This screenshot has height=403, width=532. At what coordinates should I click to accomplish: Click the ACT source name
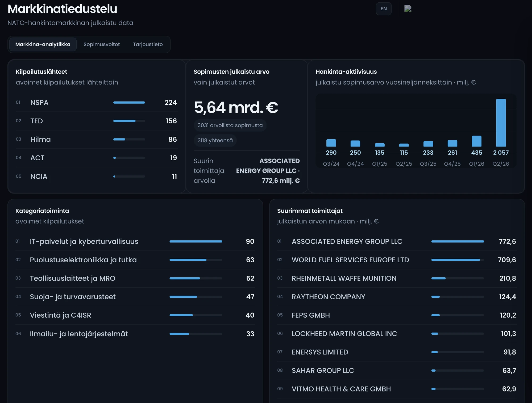tap(37, 158)
